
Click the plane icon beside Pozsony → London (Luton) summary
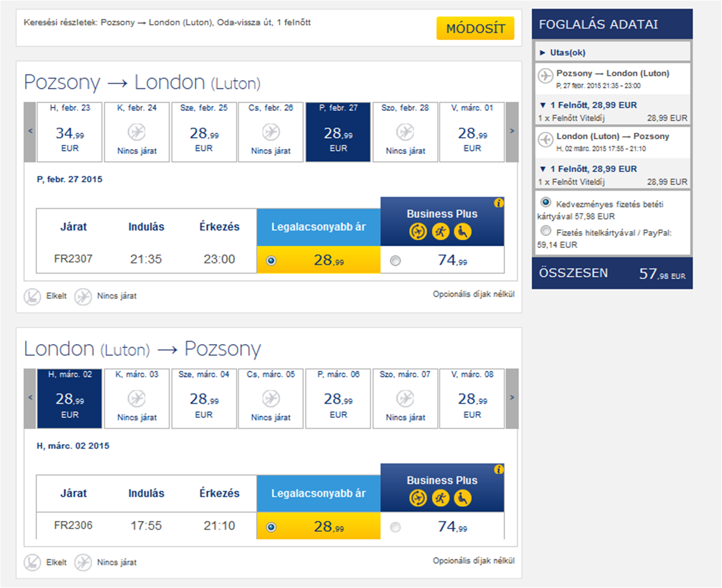pyautogui.click(x=545, y=76)
